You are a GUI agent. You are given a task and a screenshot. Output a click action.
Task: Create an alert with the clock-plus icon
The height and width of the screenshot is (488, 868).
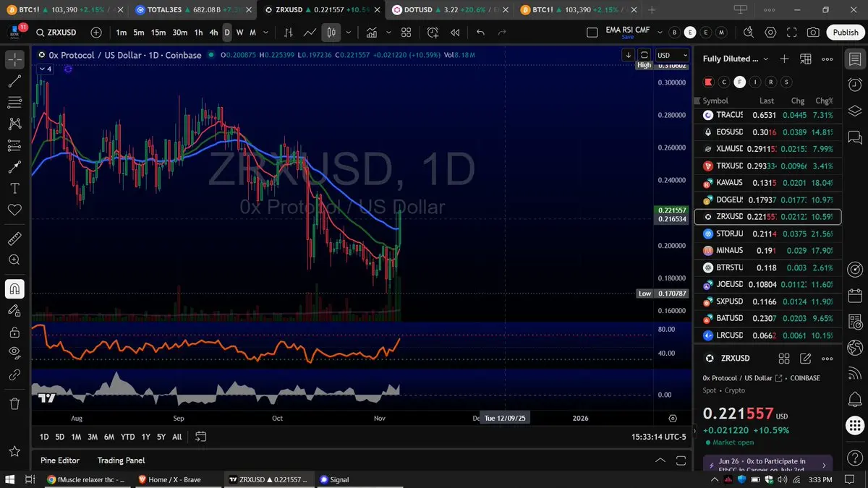click(x=433, y=33)
